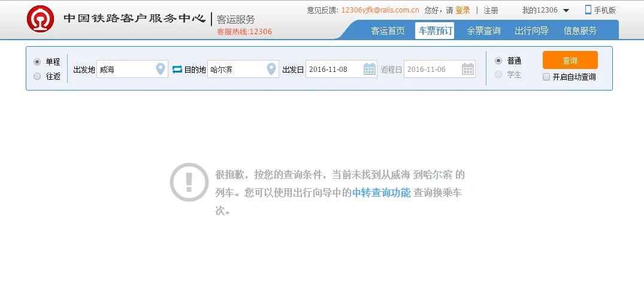Click the 目的地 input showing 哈尔滨
This screenshot has width=644, height=295.
tap(243, 69)
